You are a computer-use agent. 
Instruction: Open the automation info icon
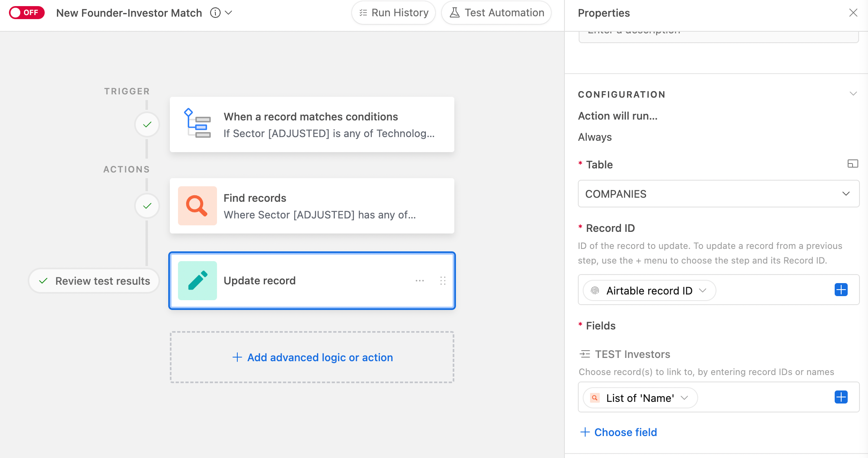215,13
